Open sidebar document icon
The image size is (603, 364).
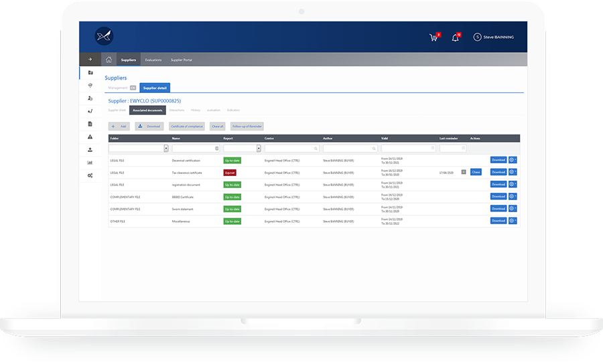[90, 124]
